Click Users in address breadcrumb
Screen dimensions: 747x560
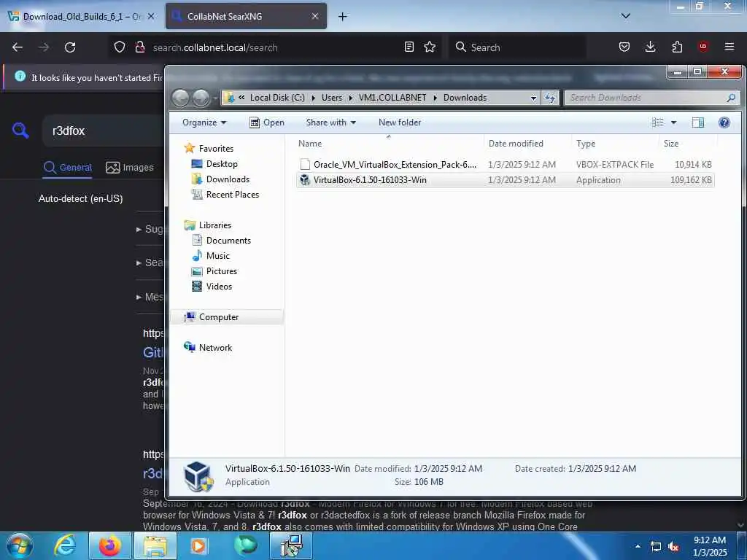pos(332,98)
